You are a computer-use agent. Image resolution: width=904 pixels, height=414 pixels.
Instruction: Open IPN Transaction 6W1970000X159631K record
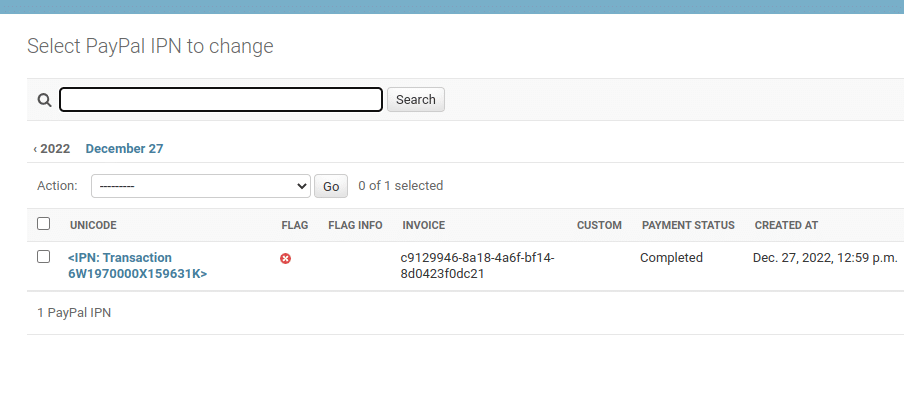pos(137,265)
